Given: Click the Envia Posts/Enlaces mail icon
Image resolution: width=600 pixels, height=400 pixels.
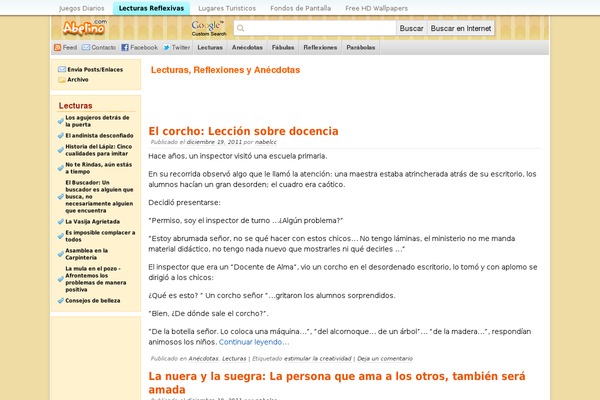Looking at the screenshot, I should 62,69.
